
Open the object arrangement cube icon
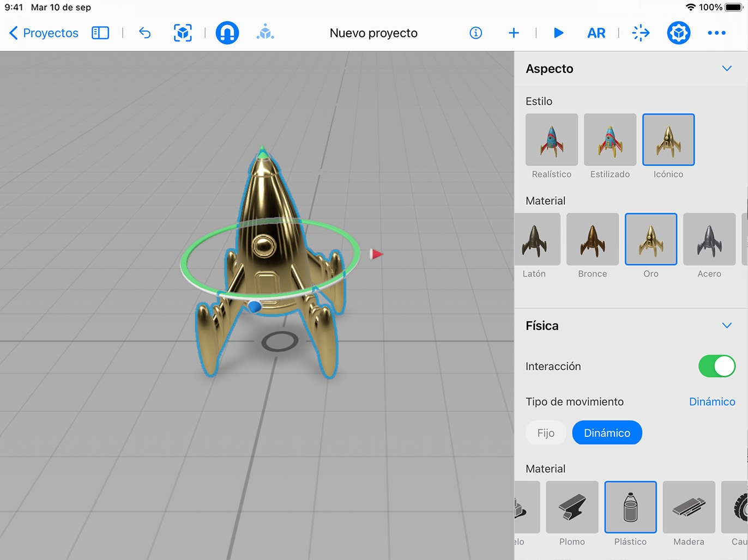pos(266,33)
